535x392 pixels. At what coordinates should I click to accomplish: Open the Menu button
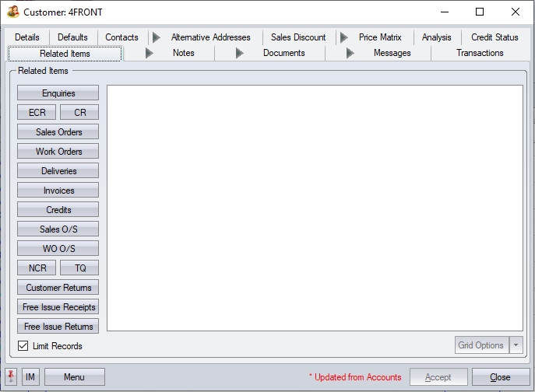click(x=74, y=377)
